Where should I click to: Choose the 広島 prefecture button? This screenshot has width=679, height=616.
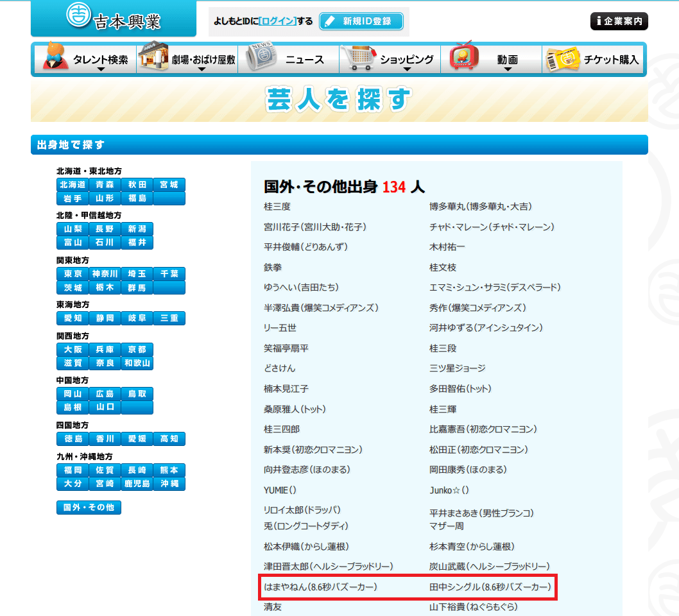pyautogui.click(x=105, y=394)
